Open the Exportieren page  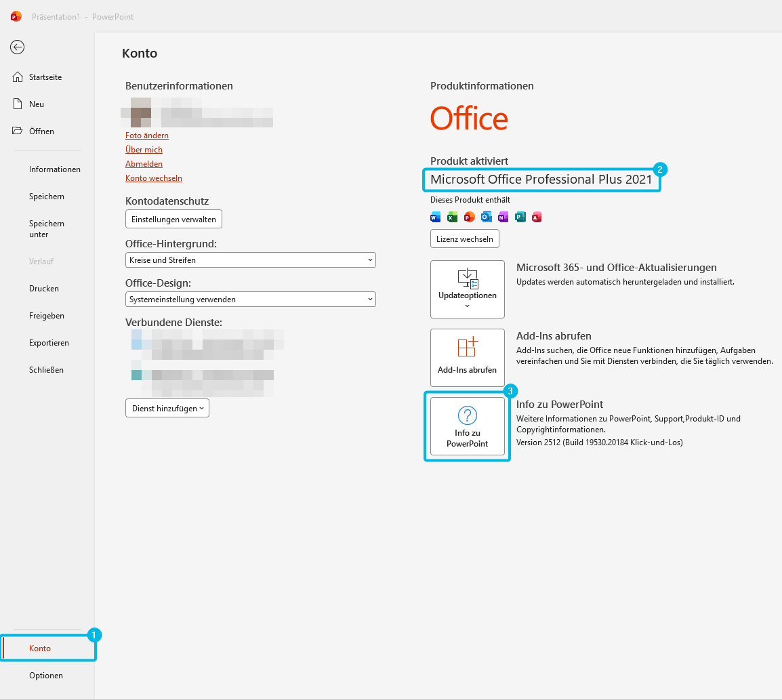tap(47, 342)
